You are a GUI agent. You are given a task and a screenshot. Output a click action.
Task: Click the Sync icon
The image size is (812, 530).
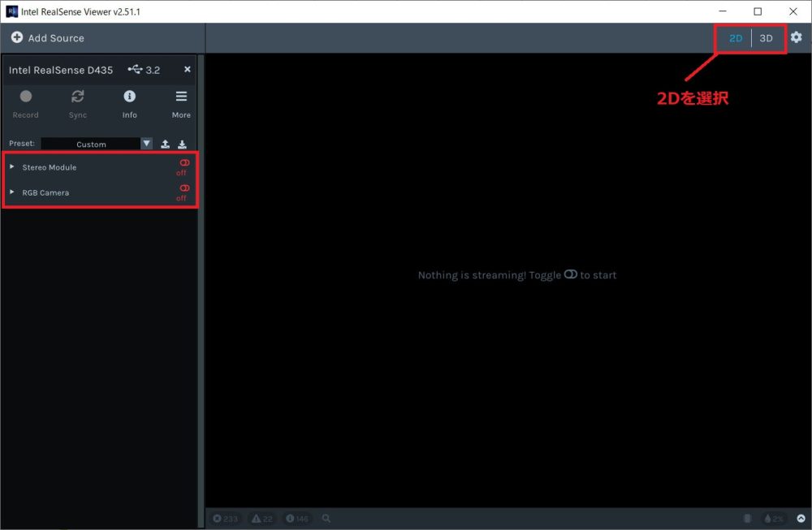point(77,97)
